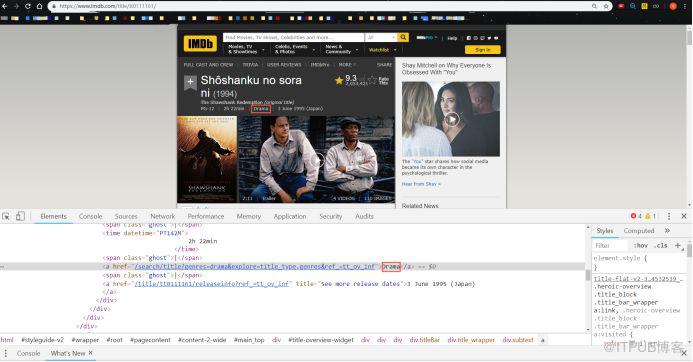693x362 pixels.
Task: Expand more Styles pane tabs chevron
Action: click(x=667, y=230)
